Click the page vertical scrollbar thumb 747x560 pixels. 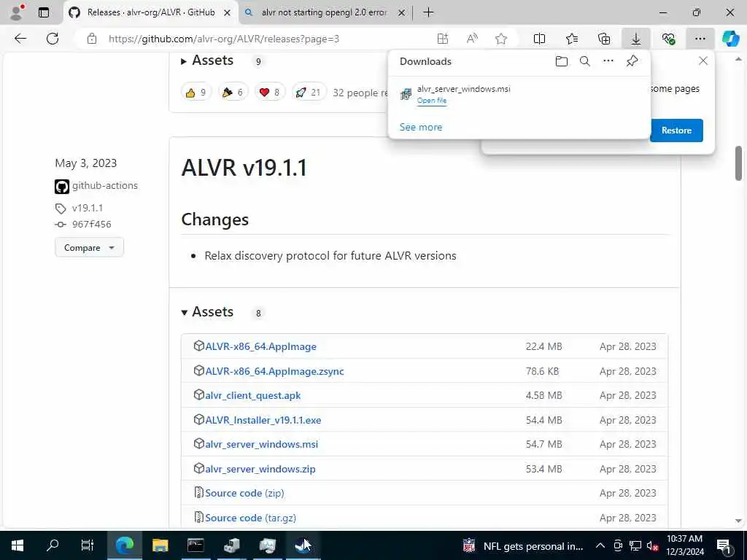738,163
